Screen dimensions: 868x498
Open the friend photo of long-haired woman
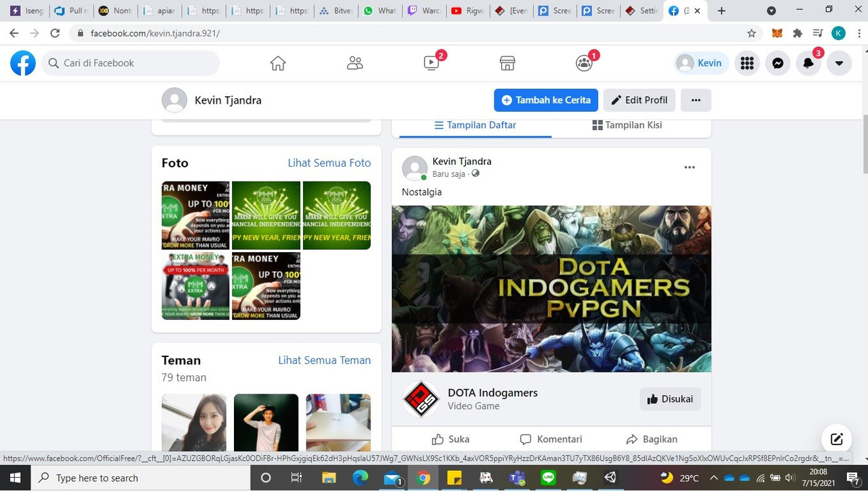(x=194, y=422)
